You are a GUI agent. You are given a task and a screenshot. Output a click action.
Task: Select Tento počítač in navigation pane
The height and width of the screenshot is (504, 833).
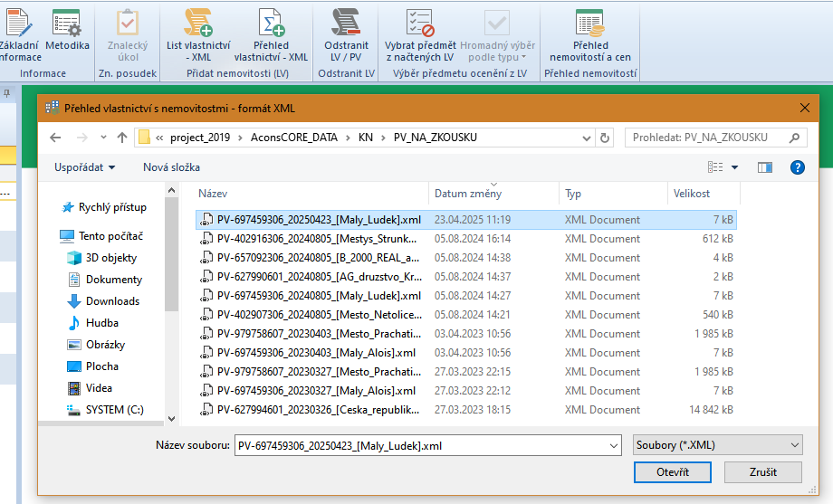pyautogui.click(x=101, y=236)
